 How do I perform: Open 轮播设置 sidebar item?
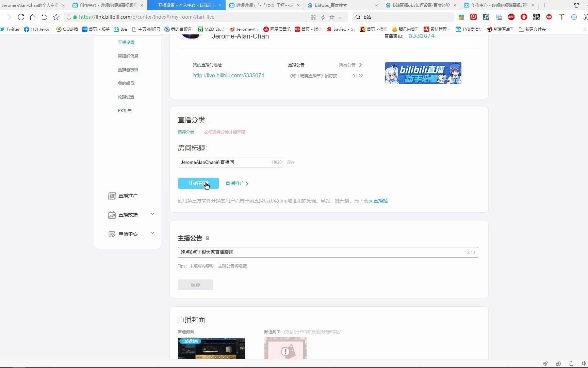pyautogui.click(x=126, y=97)
